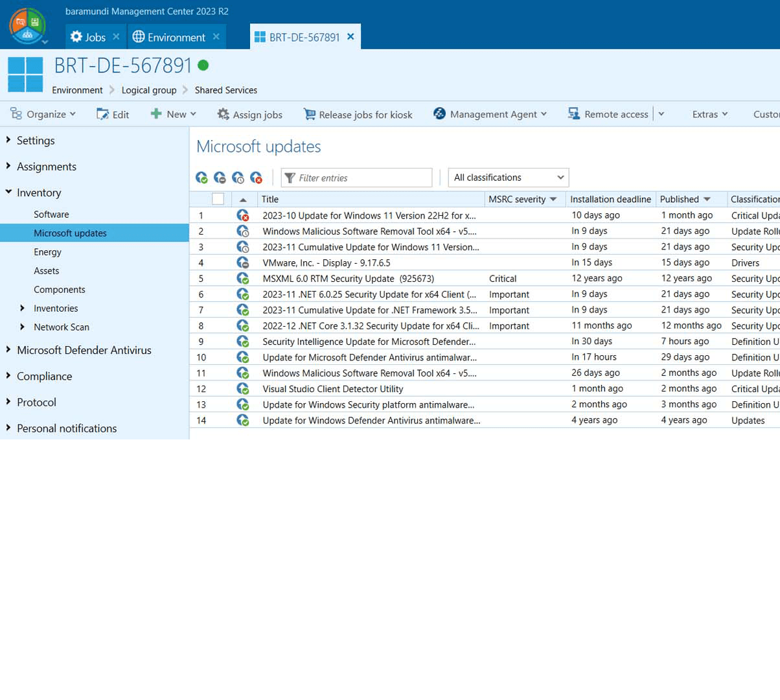The height and width of the screenshot is (700, 780).
Task: Open the New menu
Action: click(x=173, y=114)
